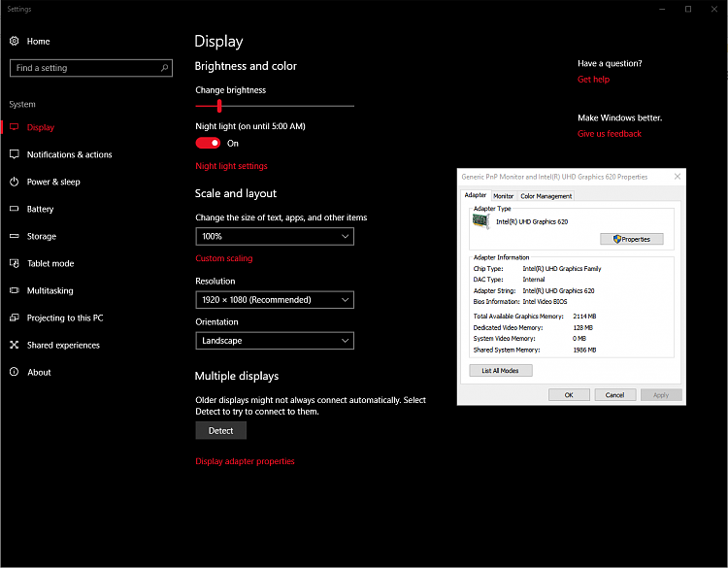Click the About info icon
The image size is (728, 568).
tap(15, 372)
